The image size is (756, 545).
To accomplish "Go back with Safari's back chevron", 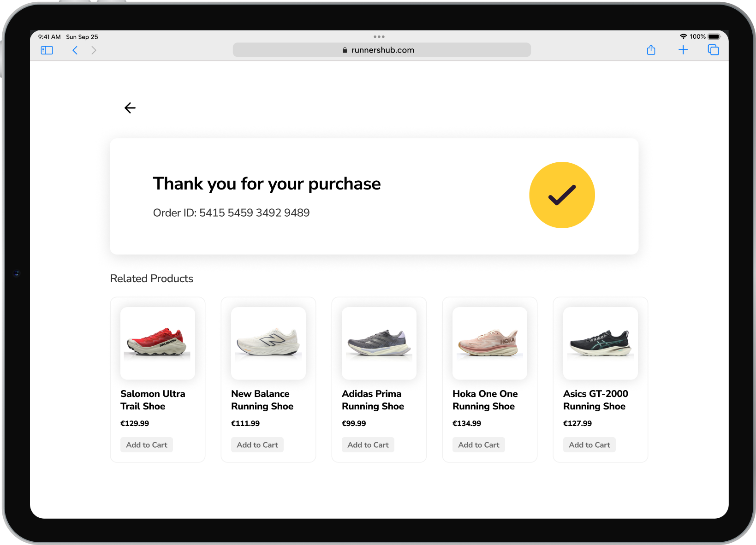I will tap(75, 50).
